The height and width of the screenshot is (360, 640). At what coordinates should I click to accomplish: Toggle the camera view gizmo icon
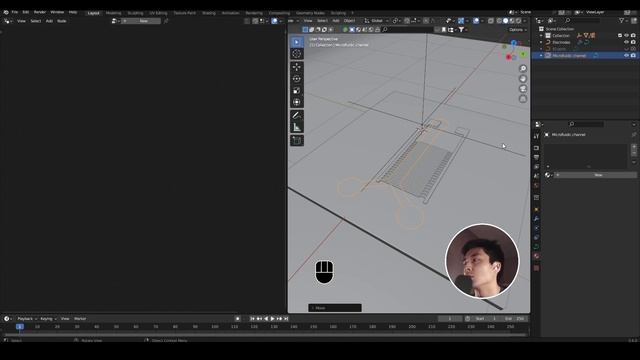[x=523, y=89]
